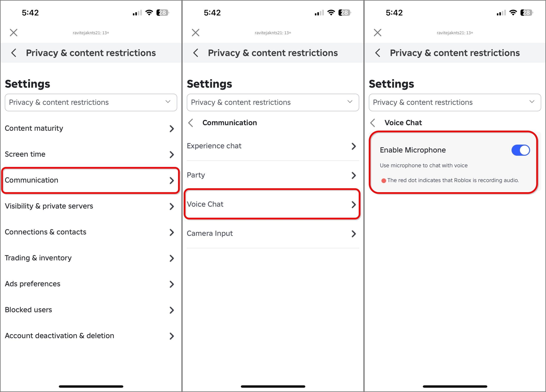Image resolution: width=546 pixels, height=392 pixels.
Task: Open Screen time chevron arrow
Action: [171, 154]
